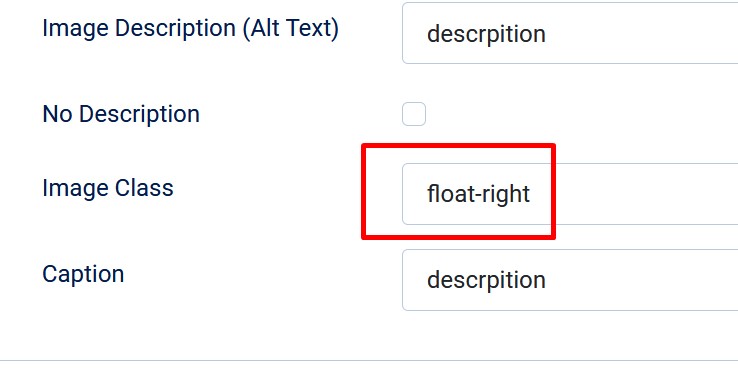Click the word No in No Description label

57,114
